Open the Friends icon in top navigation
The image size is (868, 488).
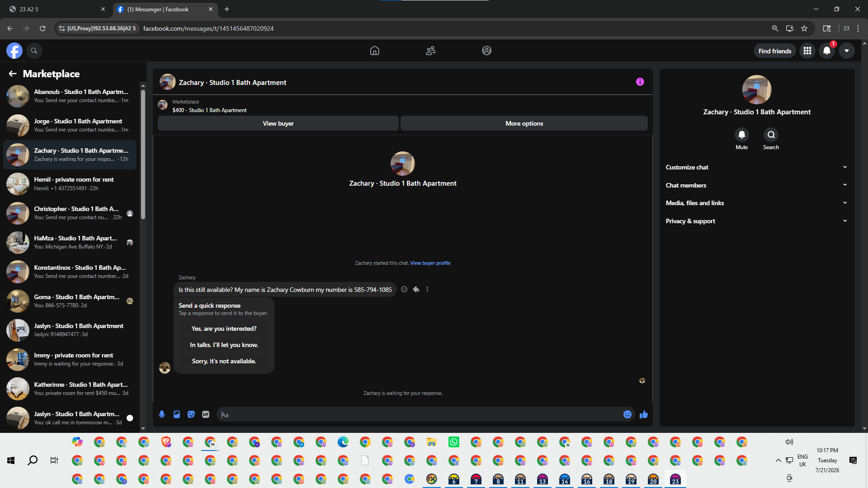pyautogui.click(x=431, y=51)
